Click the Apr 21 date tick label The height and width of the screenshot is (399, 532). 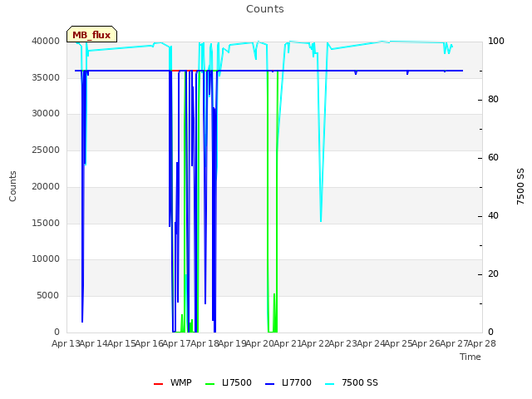pos(288,343)
